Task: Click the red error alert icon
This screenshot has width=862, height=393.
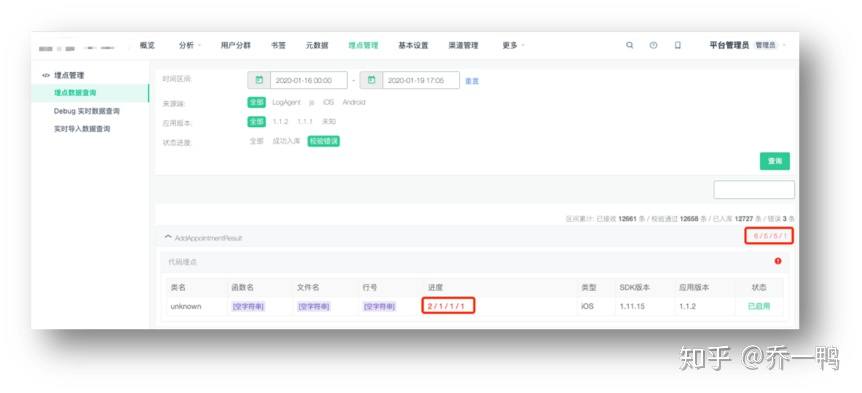Action: [778, 261]
